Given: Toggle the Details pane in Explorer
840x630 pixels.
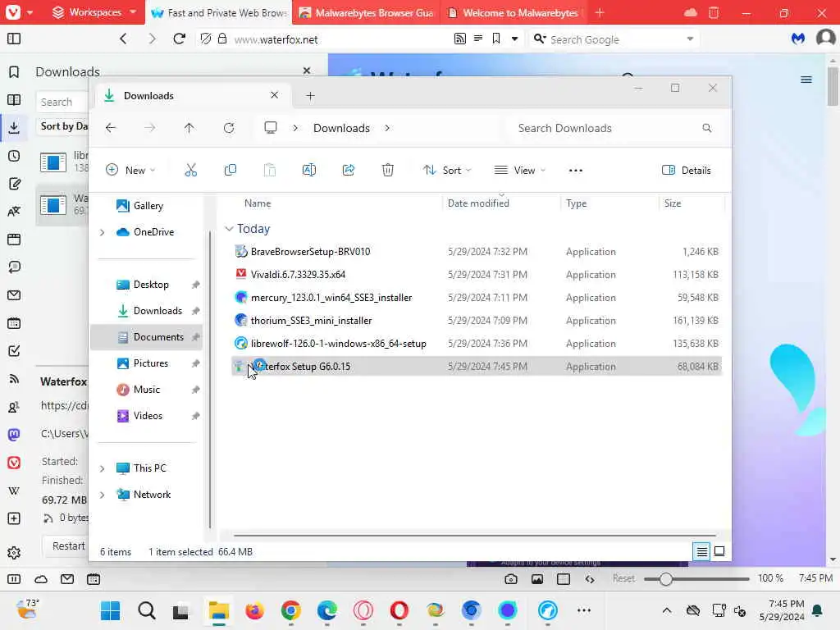Looking at the screenshot, I should point(687,171).
